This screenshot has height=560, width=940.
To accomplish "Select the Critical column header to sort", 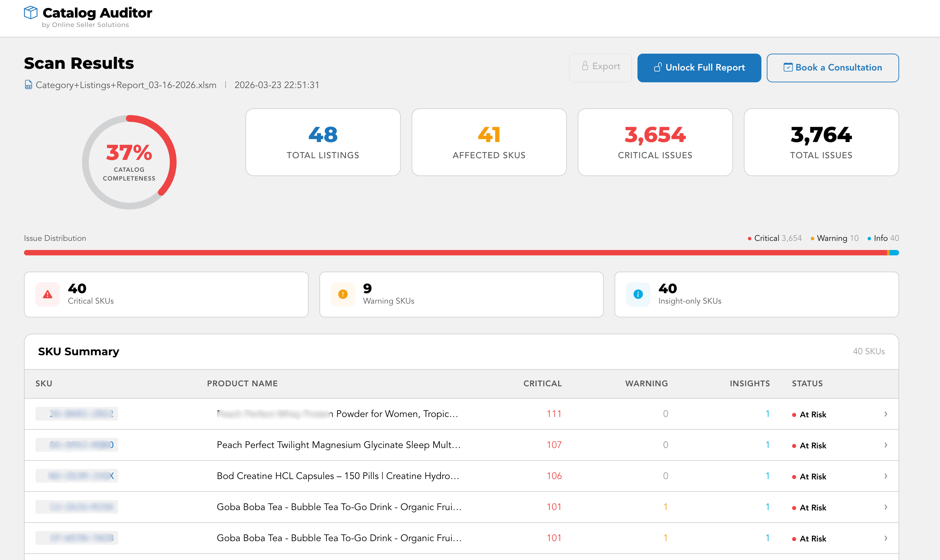I will click(542, 383).
